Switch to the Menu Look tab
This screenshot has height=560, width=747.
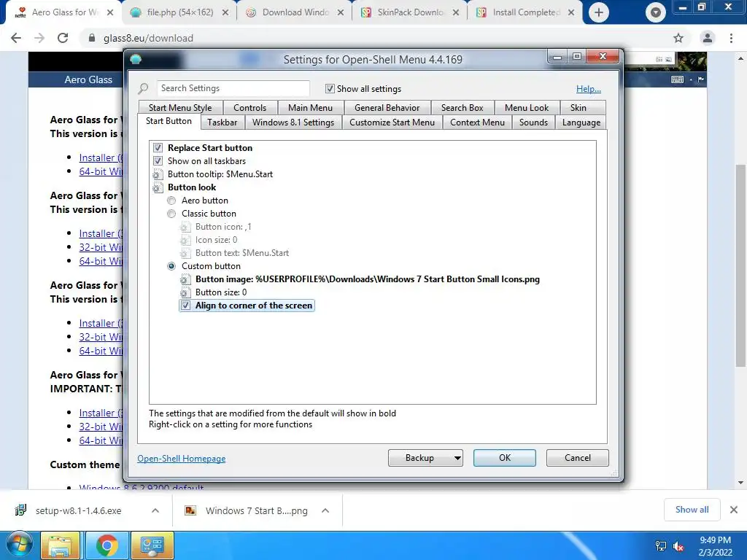527,108
